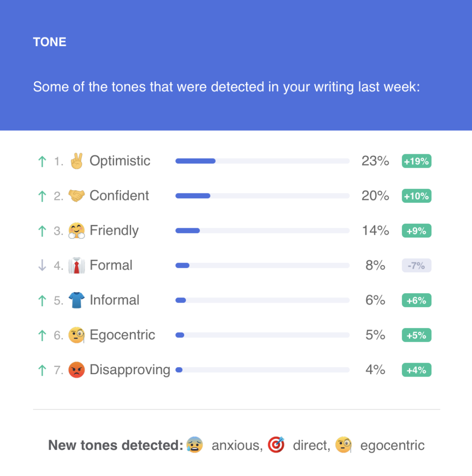Click the TONE section heading
The width and height of the screenshot is (472, 476).
pyautogui.click(x=49, y=42)
